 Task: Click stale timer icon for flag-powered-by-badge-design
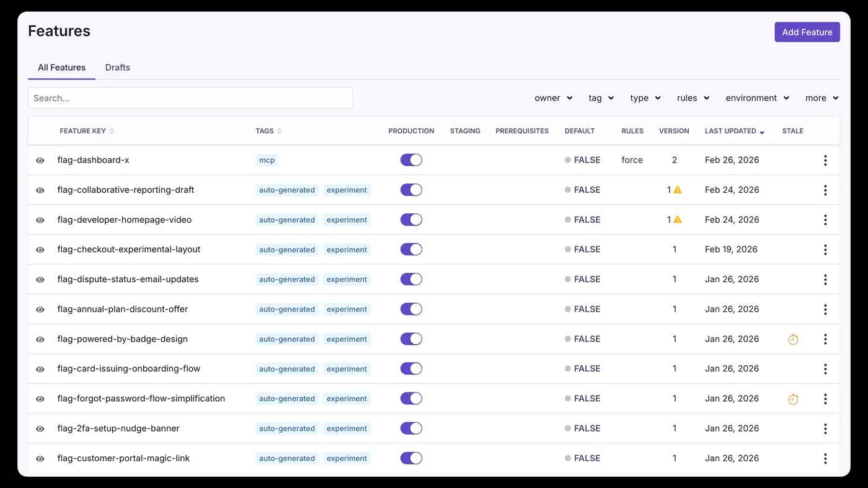793,339
